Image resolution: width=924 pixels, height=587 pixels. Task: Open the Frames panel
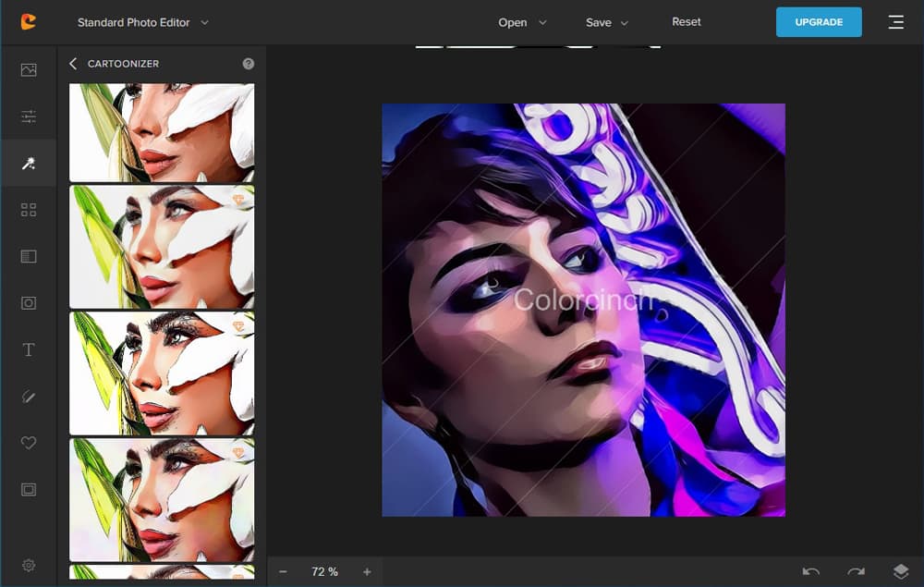pyautogui.click(x=29, y=490)
